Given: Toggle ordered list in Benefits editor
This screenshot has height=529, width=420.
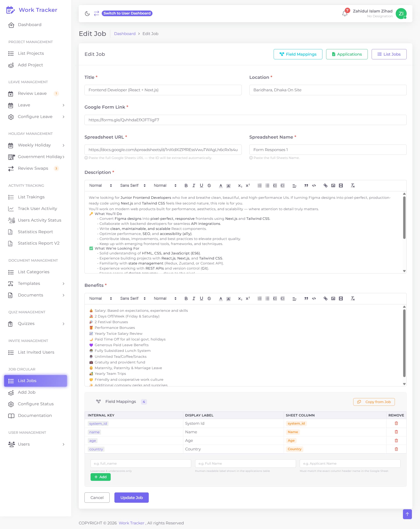Looking at the screenshot, I should [x=259, y=298].
